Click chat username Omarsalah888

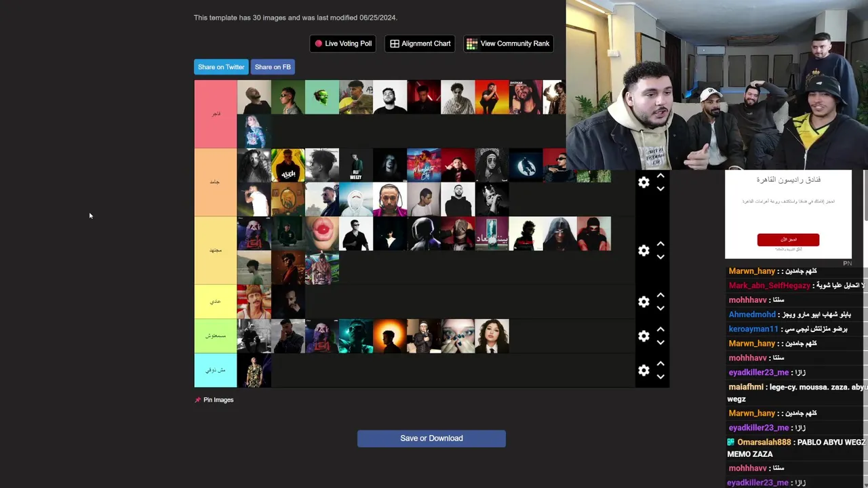(x=764, y=442)
